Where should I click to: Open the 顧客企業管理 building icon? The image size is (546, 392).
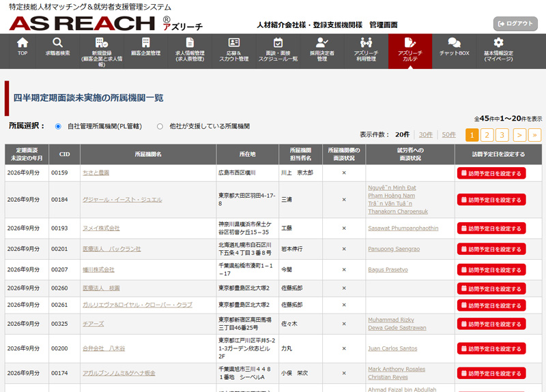pos(145,42)
